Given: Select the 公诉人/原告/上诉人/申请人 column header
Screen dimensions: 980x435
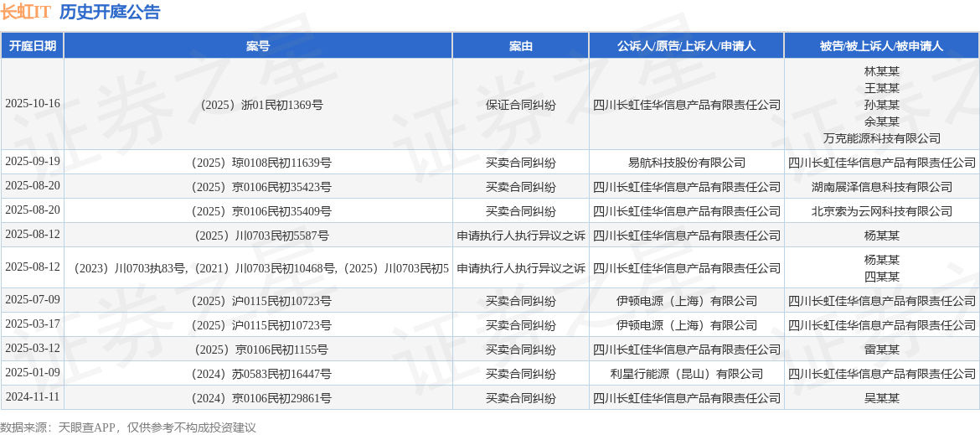Looking at the screenshot, I should 686,45.
